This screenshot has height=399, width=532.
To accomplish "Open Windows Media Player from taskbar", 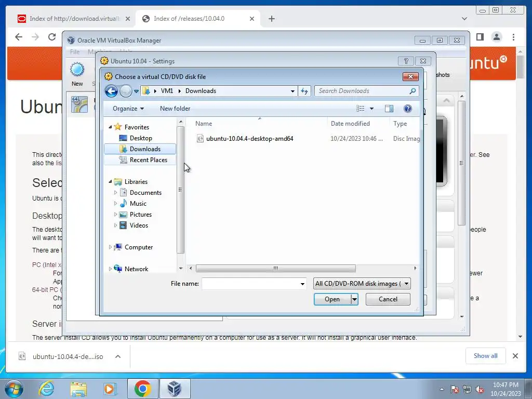I will tap(110, 389).
